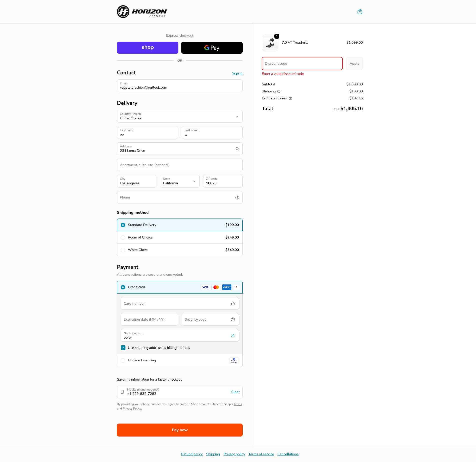Click the Security code help icon
476x462 pixels.
233,319
